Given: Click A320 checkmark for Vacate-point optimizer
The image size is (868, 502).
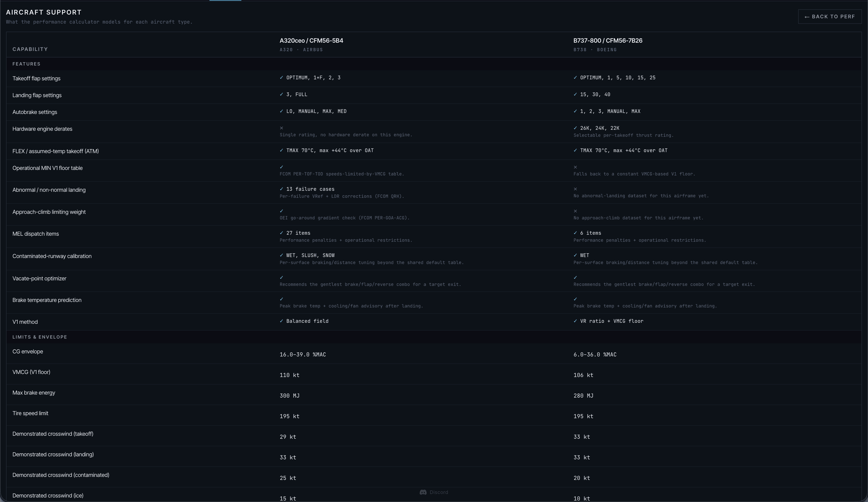Looking at the screenshot, I should click(281, 278).
